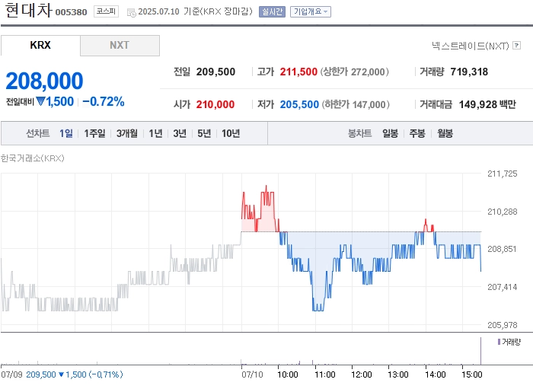Click the blue down-triangle beside 1,500
This screenshot has height=392, width=533.
[x=40, y=101]
